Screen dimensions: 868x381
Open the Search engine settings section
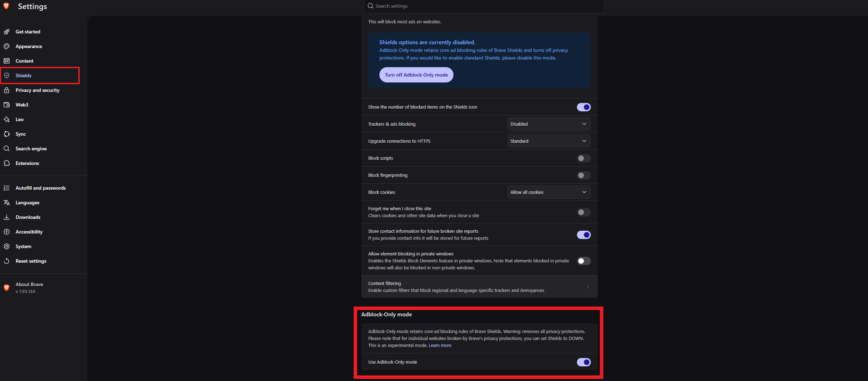pyautogui.click(x=31, y=149)
